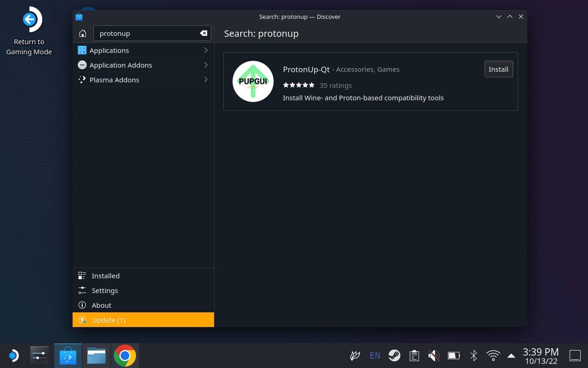Click the show desktop button
Image resolution: width=588 pixels, height=368 pixels.
[575, 356]
